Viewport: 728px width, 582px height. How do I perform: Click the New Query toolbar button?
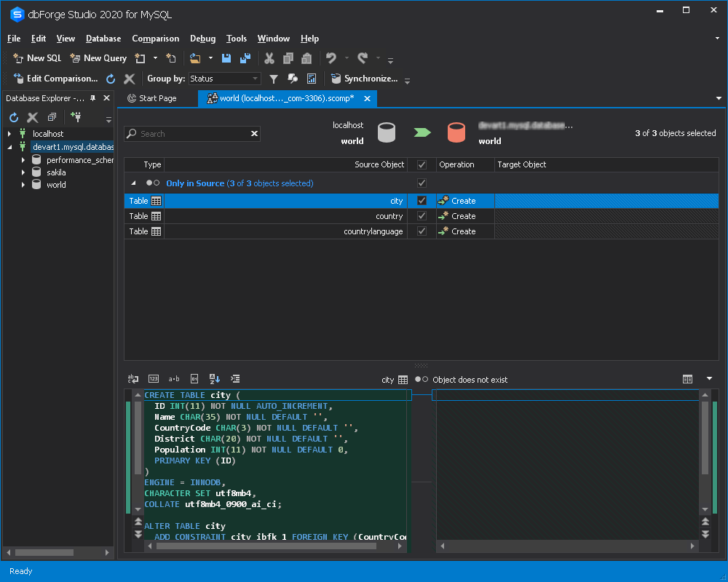click(98, 58)
